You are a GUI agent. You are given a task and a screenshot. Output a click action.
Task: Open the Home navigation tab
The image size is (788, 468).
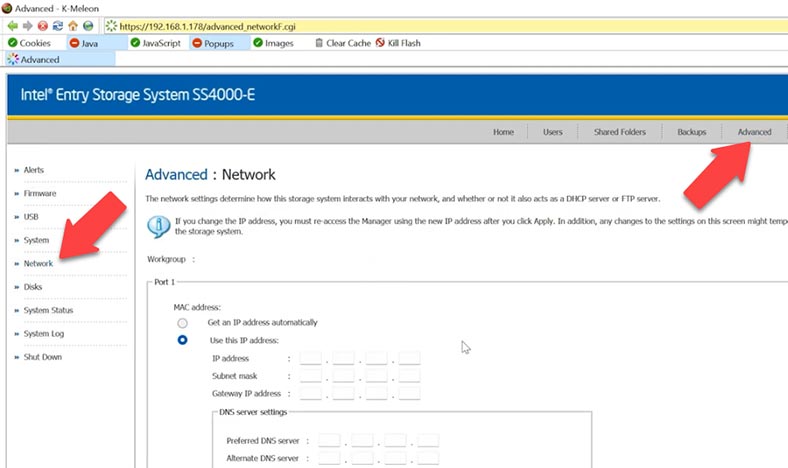503,132
